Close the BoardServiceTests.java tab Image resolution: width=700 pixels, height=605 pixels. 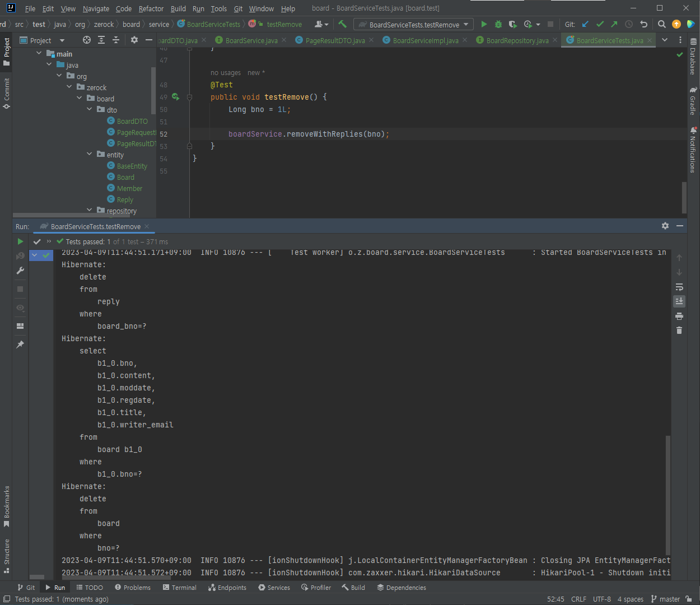[650, 40]
